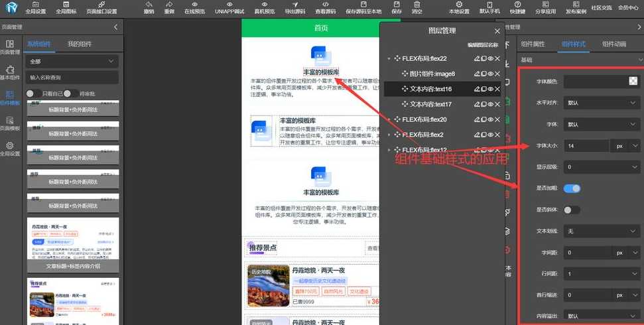Viewport: 644px width, 325px height.
Task: Click the app logo in the top-left
Action: click(11, 7)
